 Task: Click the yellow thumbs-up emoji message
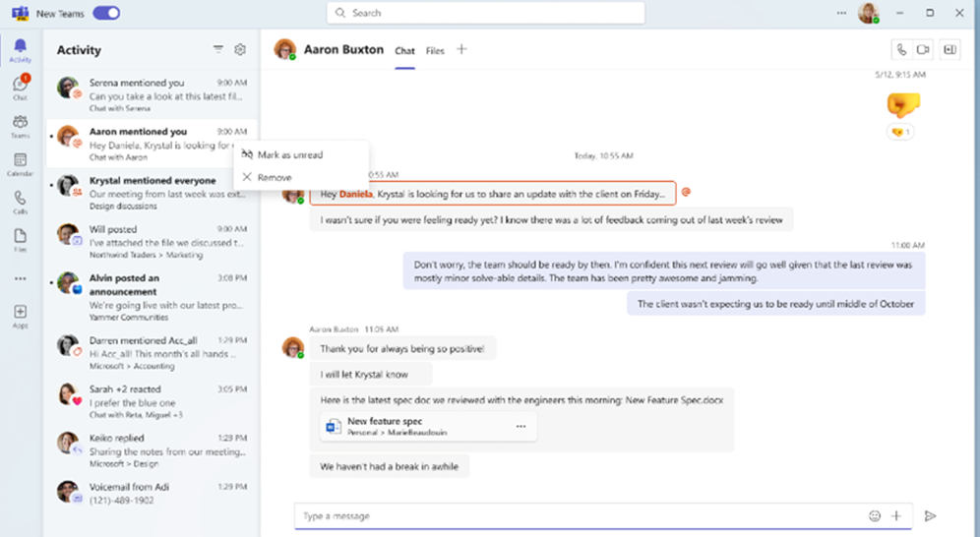[x=903, y=104]
